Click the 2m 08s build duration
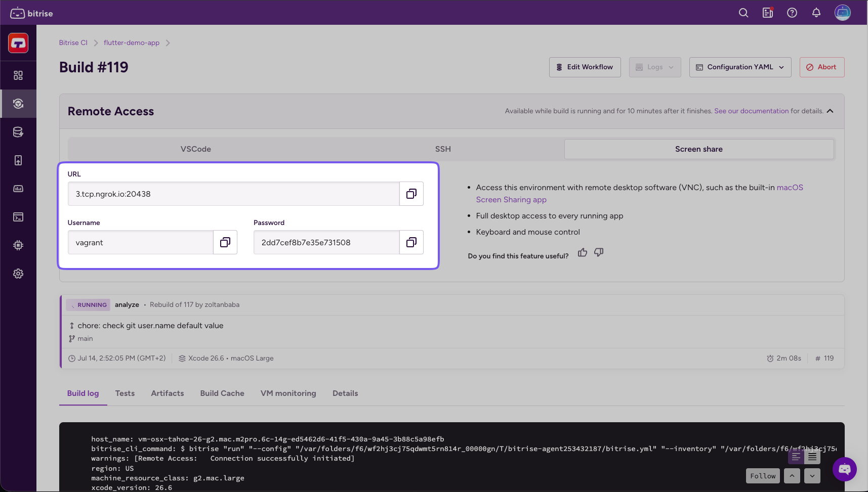 [784, 359]
